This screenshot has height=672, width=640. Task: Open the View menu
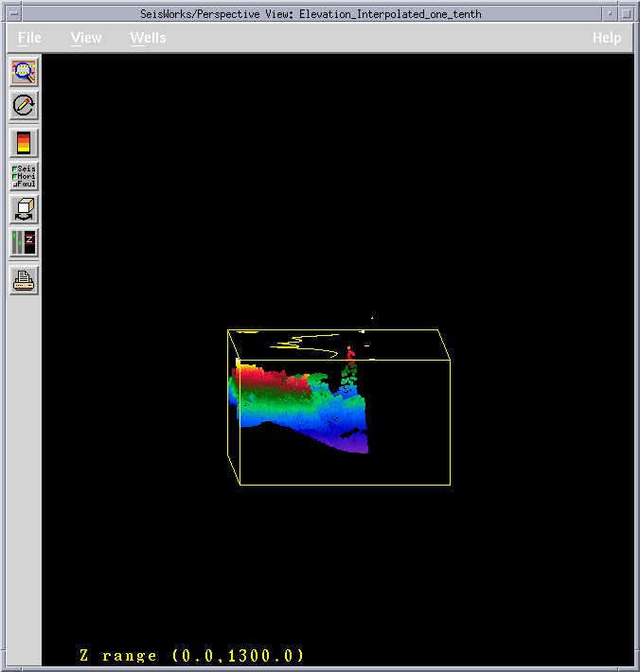(x=86, y=38)
